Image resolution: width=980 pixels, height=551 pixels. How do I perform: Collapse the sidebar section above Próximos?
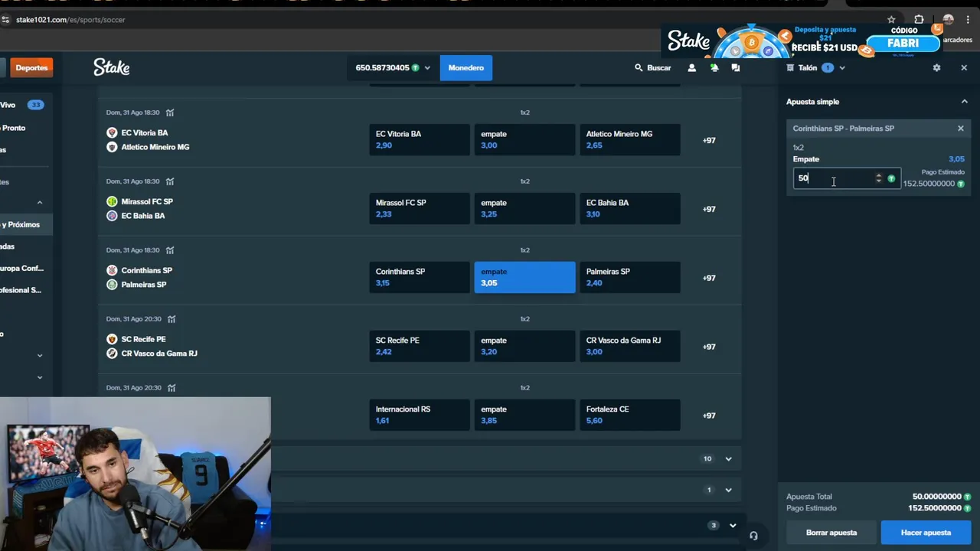click(40, 202)
